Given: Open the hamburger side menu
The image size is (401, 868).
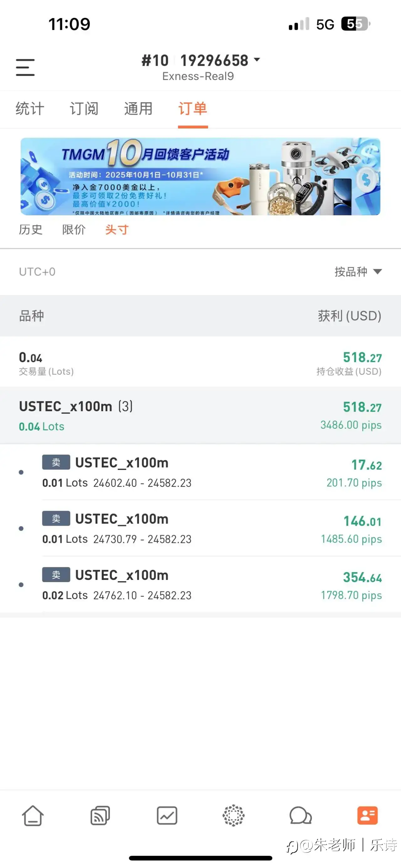Looking at the screenshot, I should 25,67.
